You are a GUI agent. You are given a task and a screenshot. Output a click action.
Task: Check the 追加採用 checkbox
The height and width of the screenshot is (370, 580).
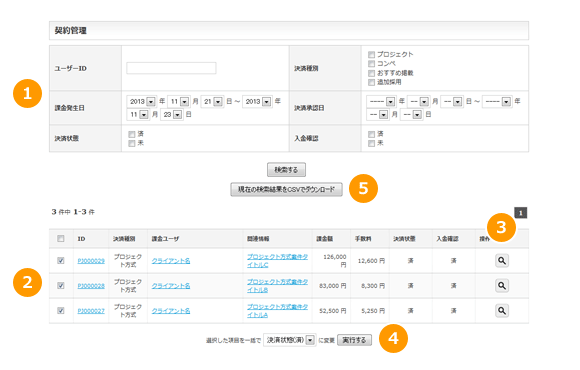click(x=371, y=82)
